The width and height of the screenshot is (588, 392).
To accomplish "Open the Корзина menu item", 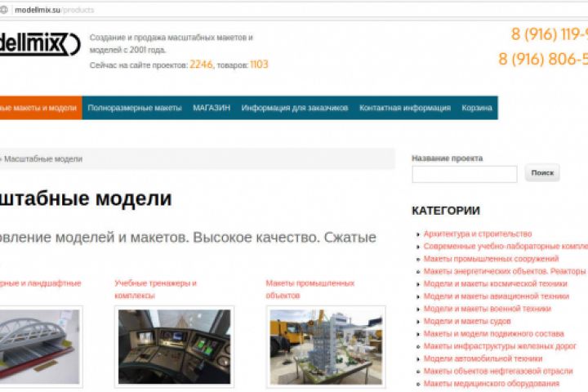I will tap(477, 108).
